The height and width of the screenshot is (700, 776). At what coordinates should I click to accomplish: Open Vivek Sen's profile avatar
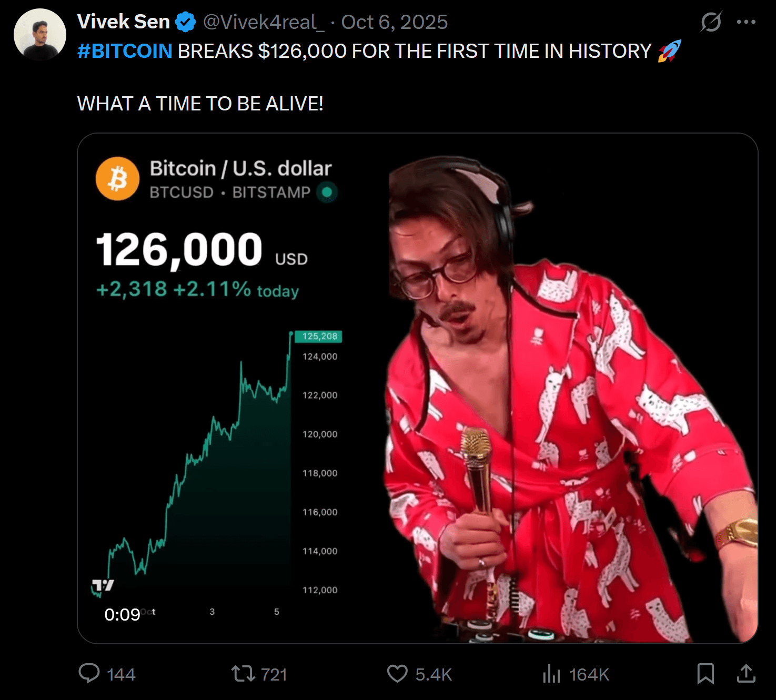click(x=40, y=35)
